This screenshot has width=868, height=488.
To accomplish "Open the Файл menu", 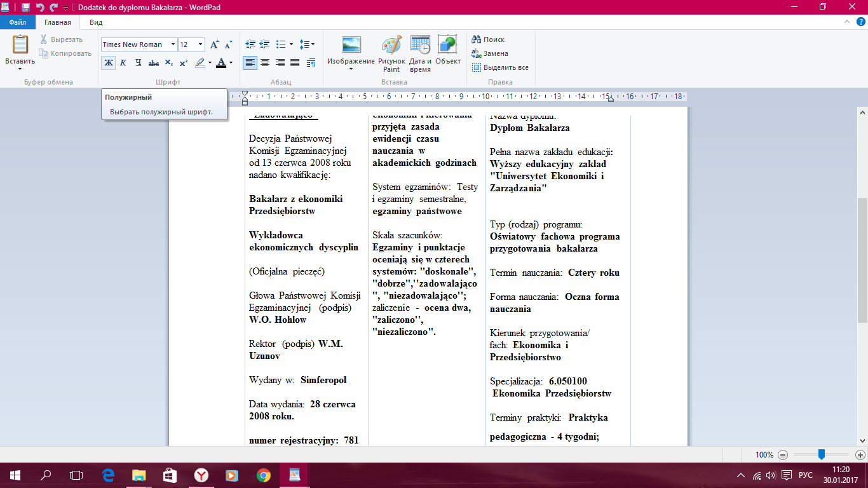I will 18,22.
